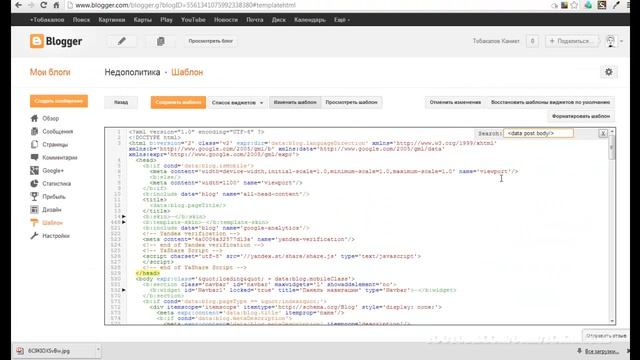Expand the collapsed Navbar1 widget line

click(x=124, y=290)
